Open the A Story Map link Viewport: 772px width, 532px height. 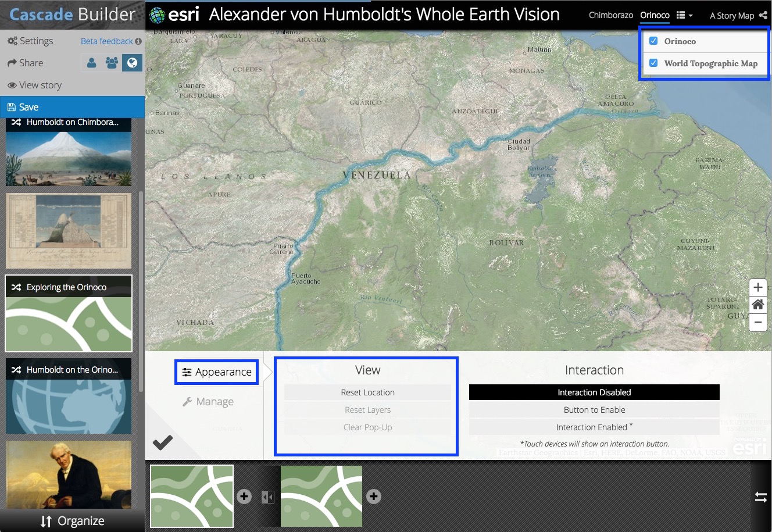click(x=732, y=16)
